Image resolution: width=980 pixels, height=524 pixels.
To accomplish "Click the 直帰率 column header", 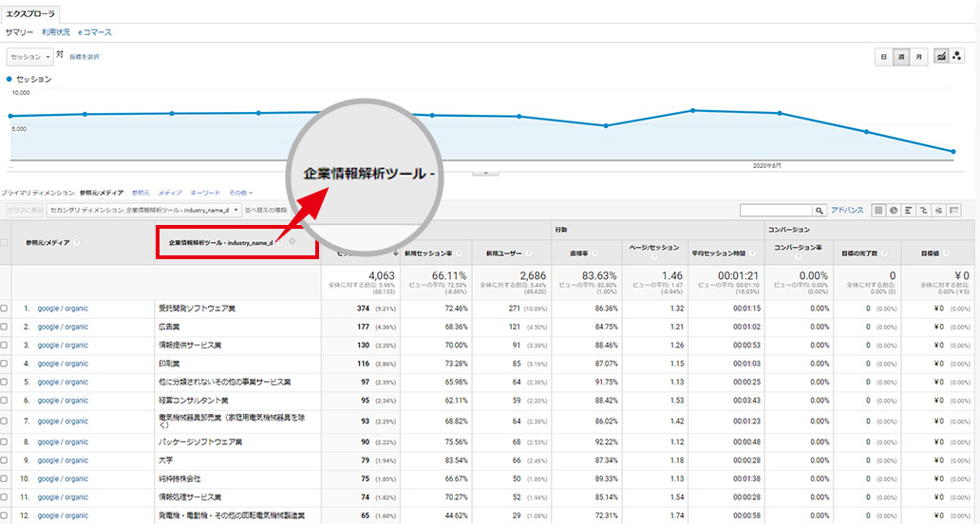I will pos(578,253).
